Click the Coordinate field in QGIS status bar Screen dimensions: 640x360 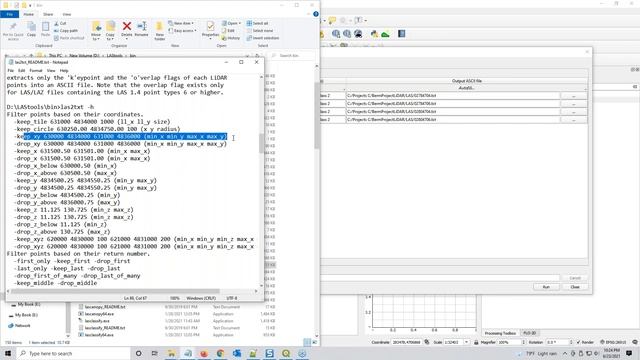pyautogui.click(x=406, y=342)
